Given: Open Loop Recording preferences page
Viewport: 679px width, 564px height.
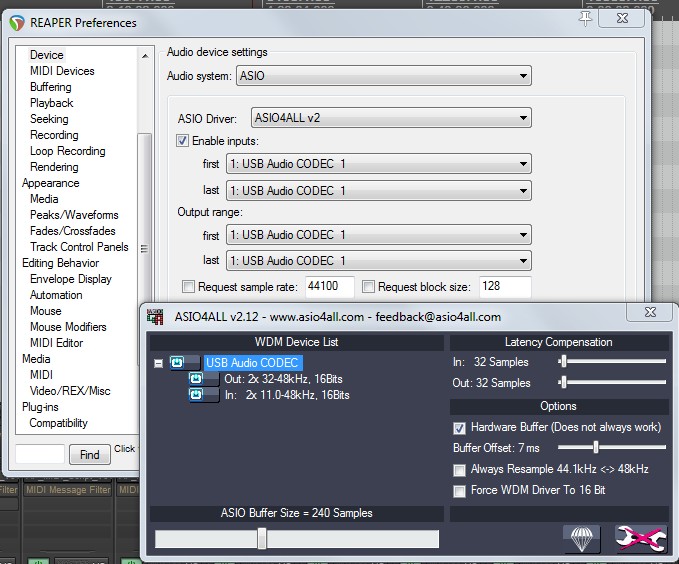Looking at the screenshot, I should [68, 151].
